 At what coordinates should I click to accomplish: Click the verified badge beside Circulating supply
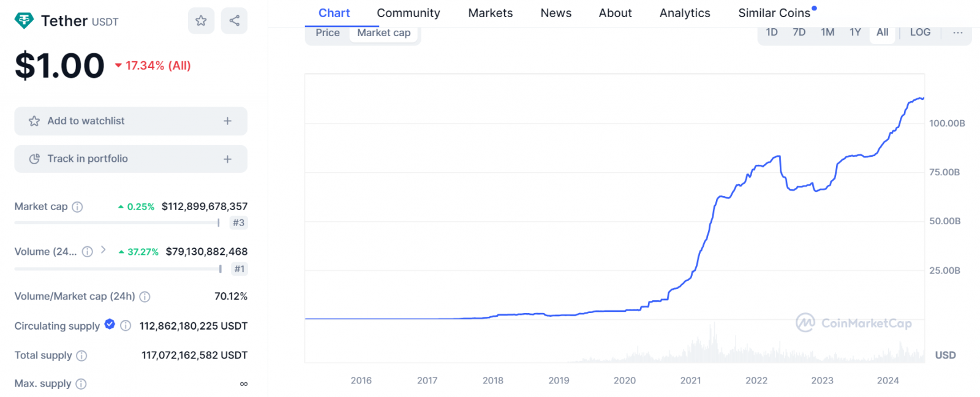coord(110,325)
